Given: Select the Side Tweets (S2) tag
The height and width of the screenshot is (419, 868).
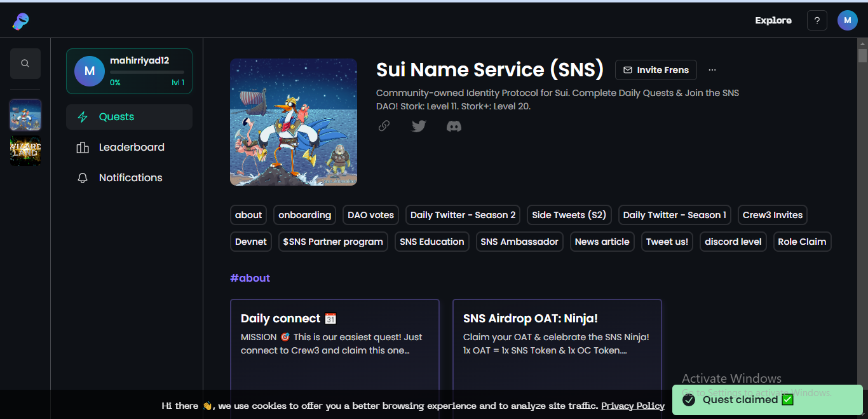Looking at the screenshot, I should pos(569,215).
